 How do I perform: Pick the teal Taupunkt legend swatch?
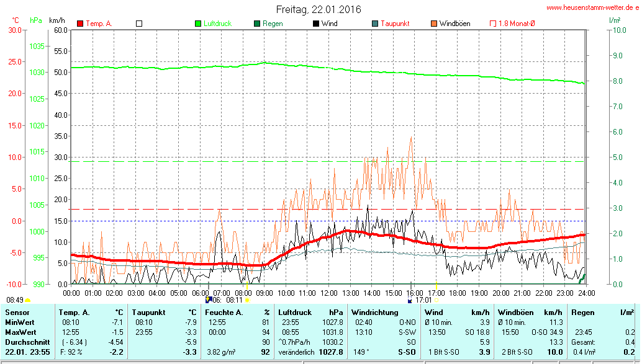click(x=375, y=24)
